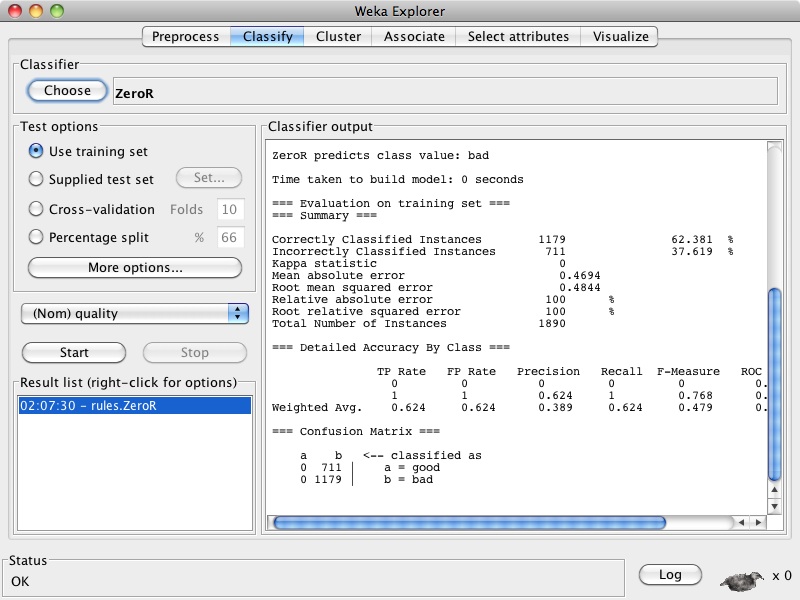Open the Classify tab
800x600 pixels.
[x=267, y=37]
